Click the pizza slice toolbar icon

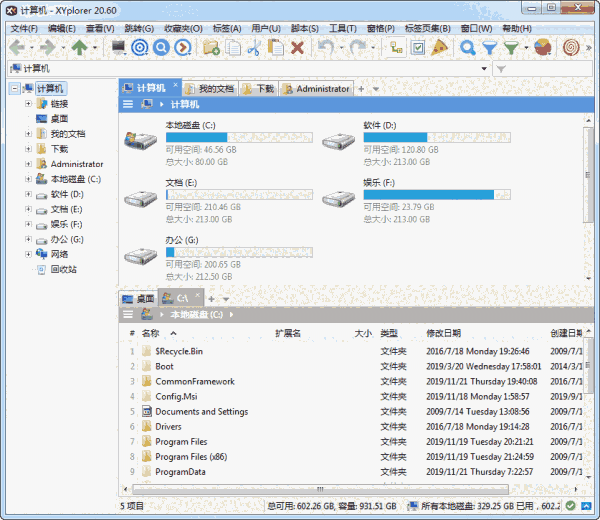click(439, 47)
